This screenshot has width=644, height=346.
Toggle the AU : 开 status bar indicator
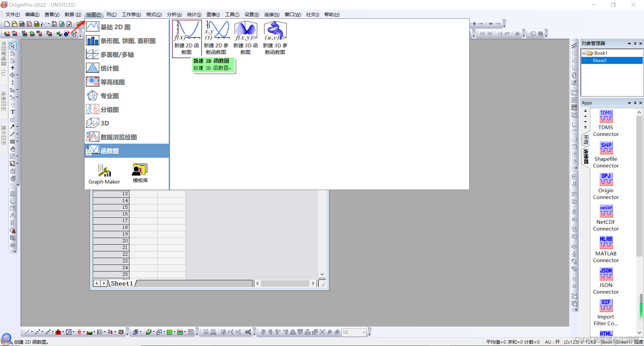552,342
